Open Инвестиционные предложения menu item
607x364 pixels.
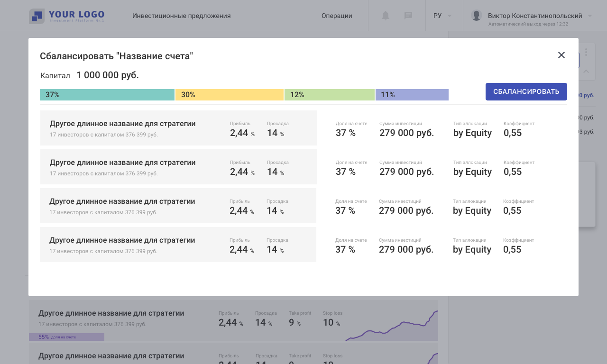(x=182, y=16)
